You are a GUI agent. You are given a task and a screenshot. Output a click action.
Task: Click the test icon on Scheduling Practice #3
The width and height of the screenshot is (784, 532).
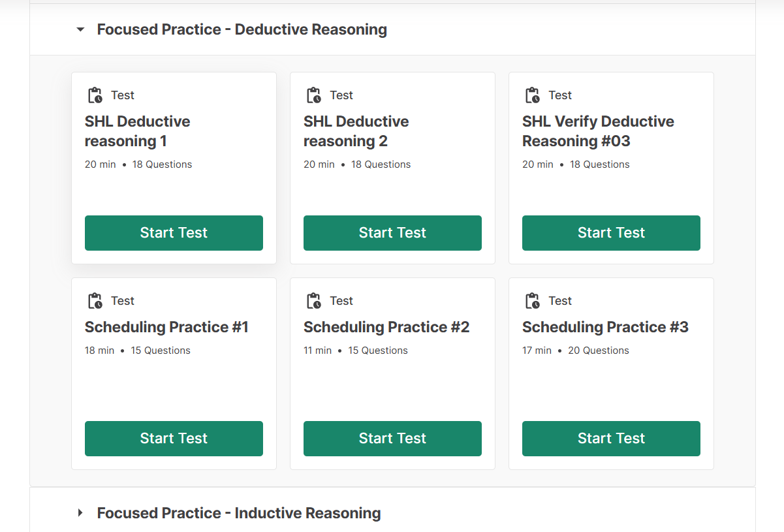click(533, 301)
